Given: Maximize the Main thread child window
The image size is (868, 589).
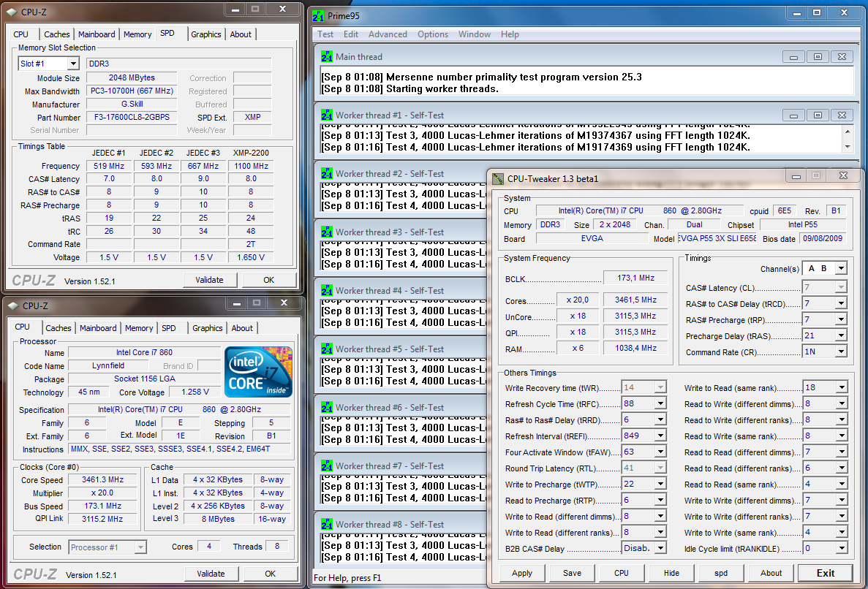Looking at the screenshot, I should 818,57.
